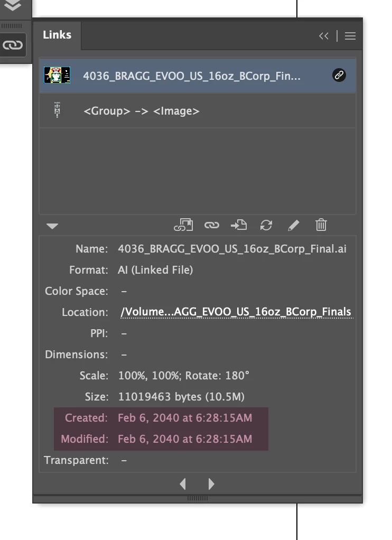Click the format value AI (Linked File)
This screenshot has width=392, height=540.
tap(155, 270)
